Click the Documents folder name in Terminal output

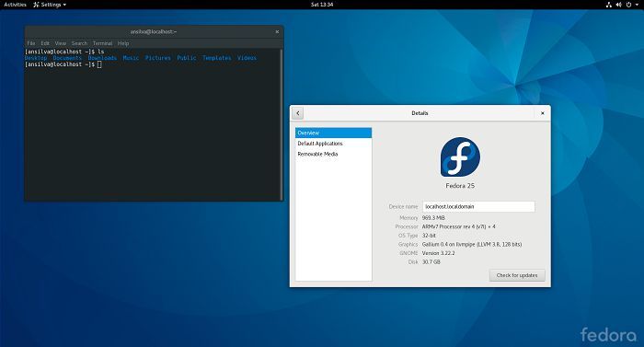pos(67,58)
